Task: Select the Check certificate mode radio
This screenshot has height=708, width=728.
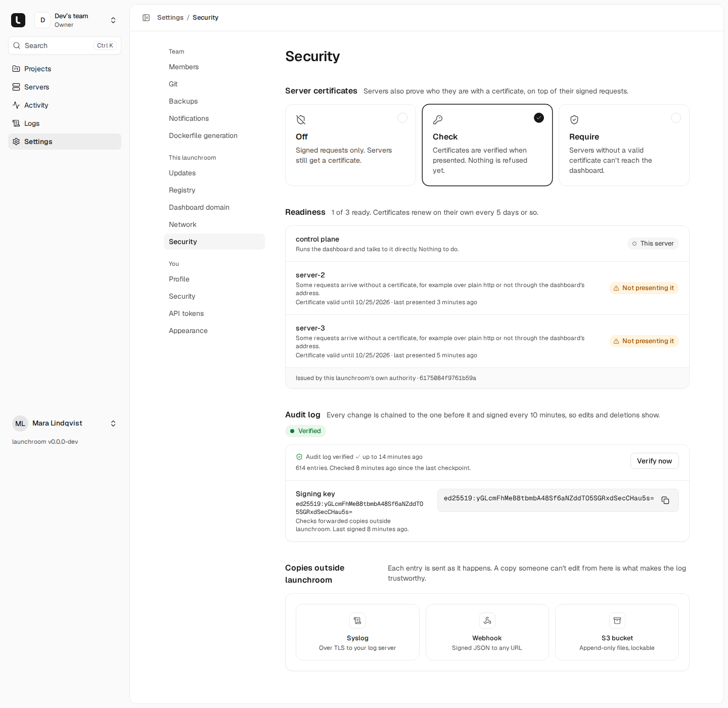Action: pyautogui.click(x=539, y=118)
